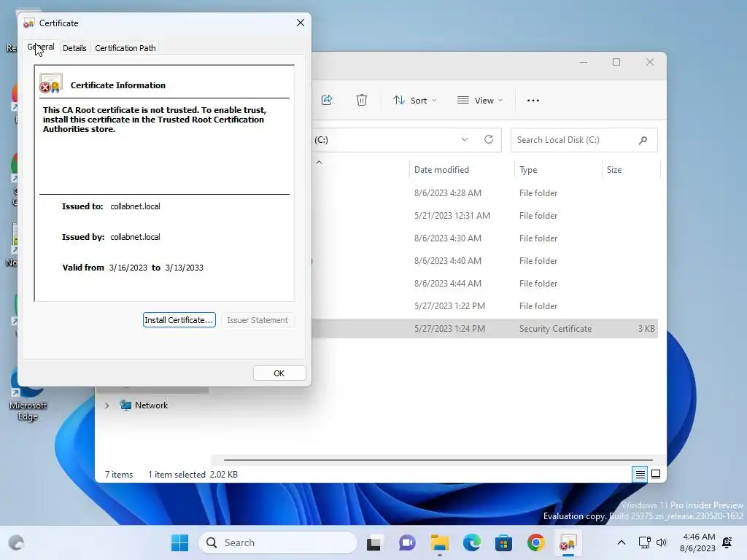747x560 pixels.
Task: Open the General tab in Certificate dialog
Action: [41, 47]
